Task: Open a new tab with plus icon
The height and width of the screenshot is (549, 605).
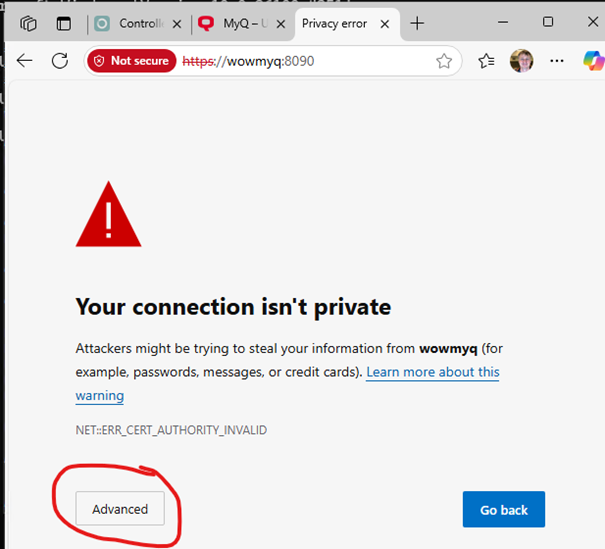Action: point(417,24)
